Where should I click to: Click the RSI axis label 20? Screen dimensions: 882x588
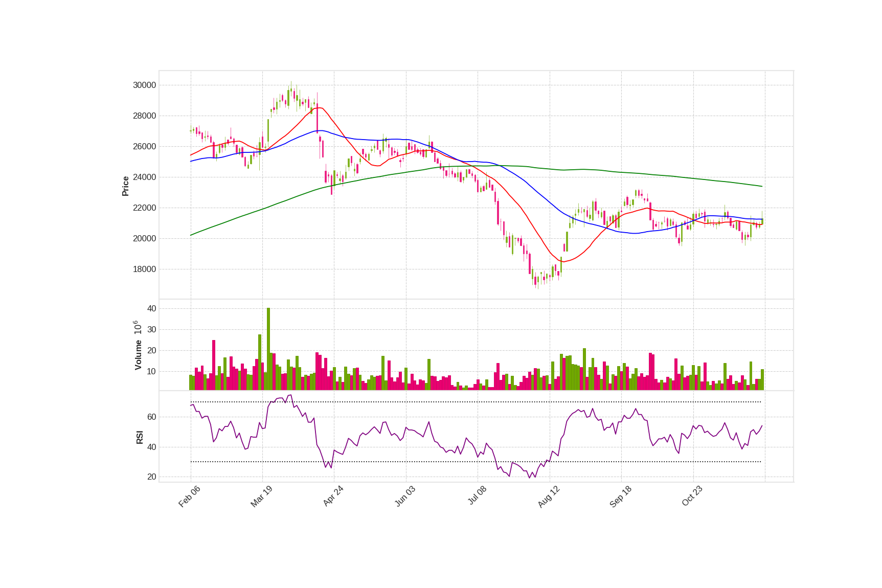pos(151,477)
